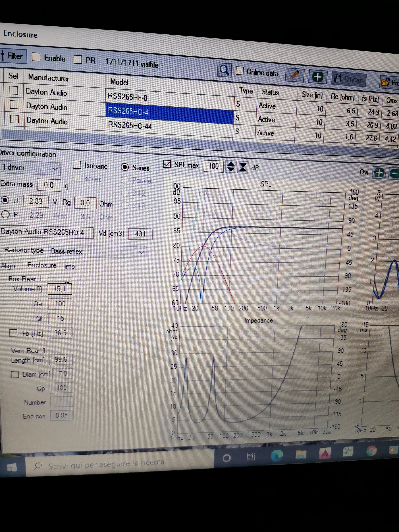Switch to the Enclosure tab
Image resolution: width=399 pixels, height=532 pixels.
click(x=42, y=265)
